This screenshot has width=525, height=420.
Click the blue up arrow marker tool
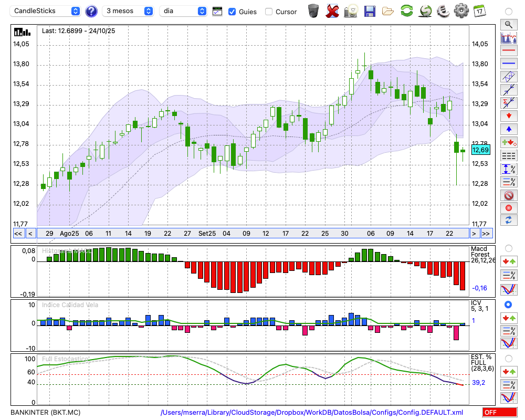pyautogui.click(x=508, y=129)
